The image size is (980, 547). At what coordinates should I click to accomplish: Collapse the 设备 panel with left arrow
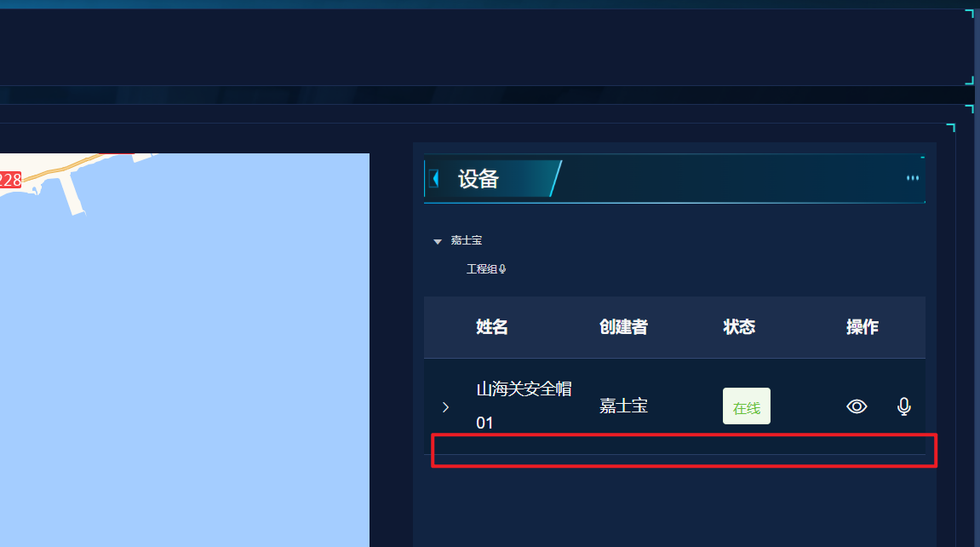coord(435,180)
